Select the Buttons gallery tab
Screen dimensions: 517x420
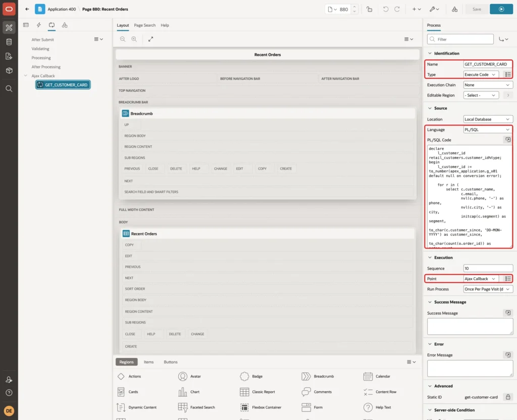171,361
